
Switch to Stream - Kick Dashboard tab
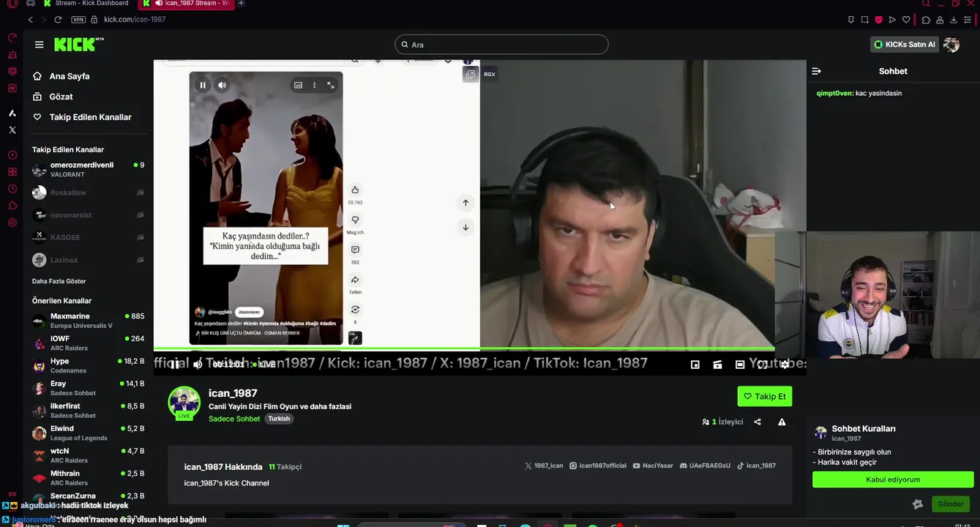[86, 4]
